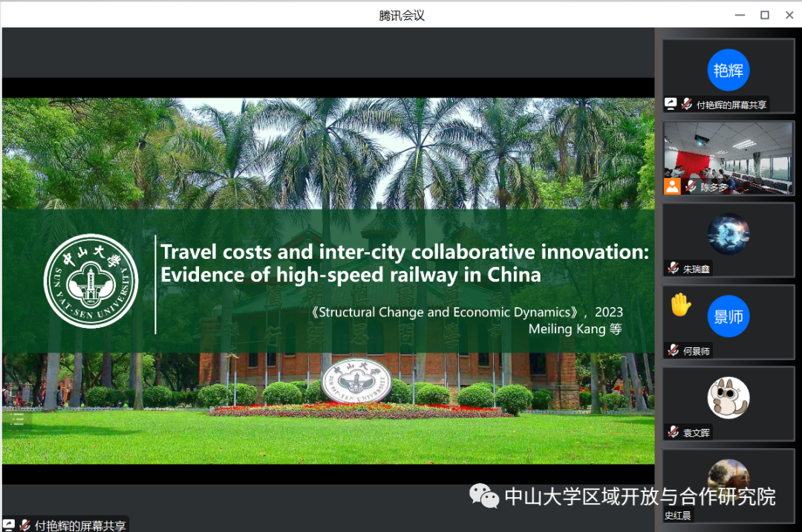Click screen share icon in bottom-left label
Screen dimensions: 802x532
click(9, 525)
